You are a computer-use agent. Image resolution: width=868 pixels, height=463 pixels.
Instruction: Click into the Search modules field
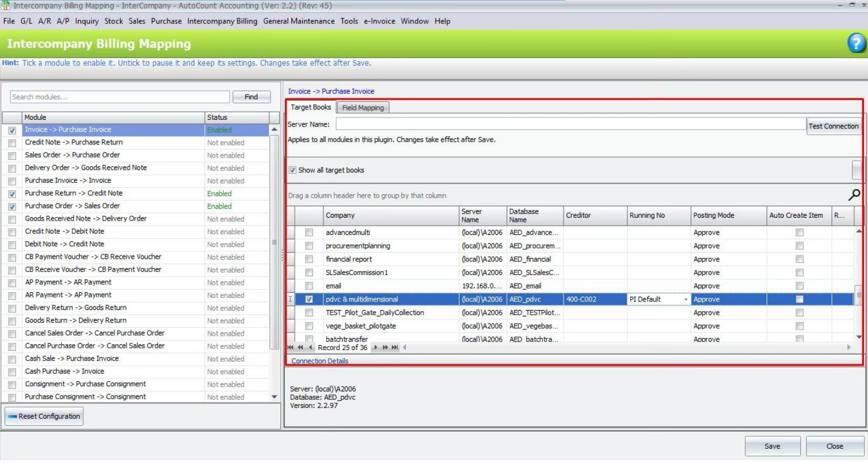pos(120,97)
